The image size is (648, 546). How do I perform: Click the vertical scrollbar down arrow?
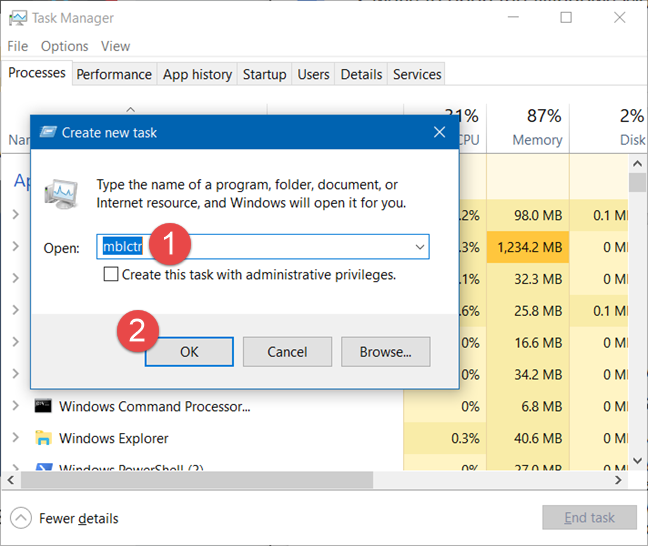(x=637, y=460)
